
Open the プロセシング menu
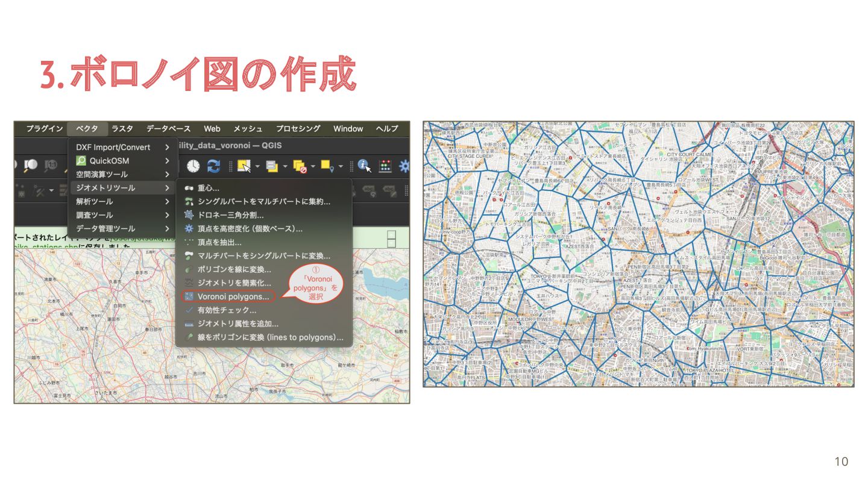coord(298,128)
